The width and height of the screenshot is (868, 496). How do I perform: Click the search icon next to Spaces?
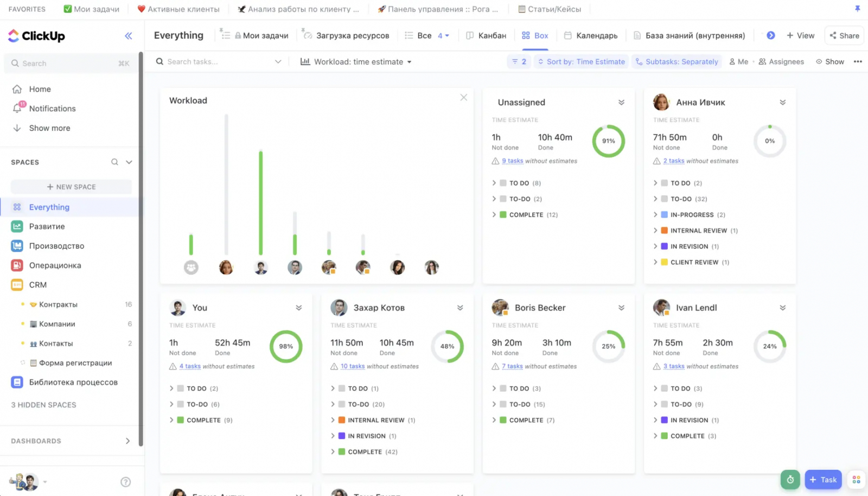coord(114,162)
